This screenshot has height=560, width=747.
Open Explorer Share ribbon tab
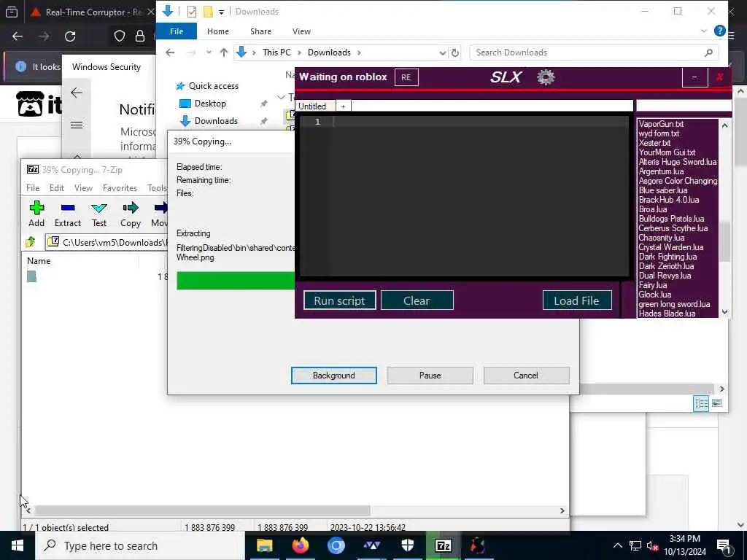[260, 31]
